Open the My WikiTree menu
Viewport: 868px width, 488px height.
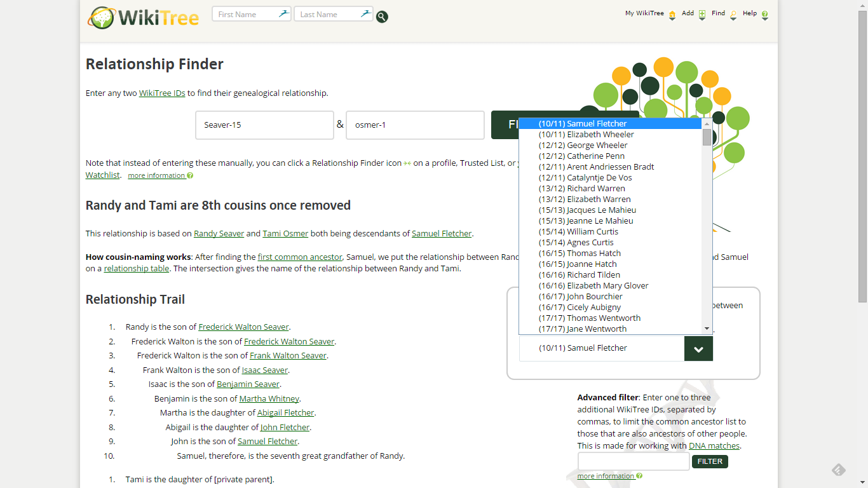point(650,14)
